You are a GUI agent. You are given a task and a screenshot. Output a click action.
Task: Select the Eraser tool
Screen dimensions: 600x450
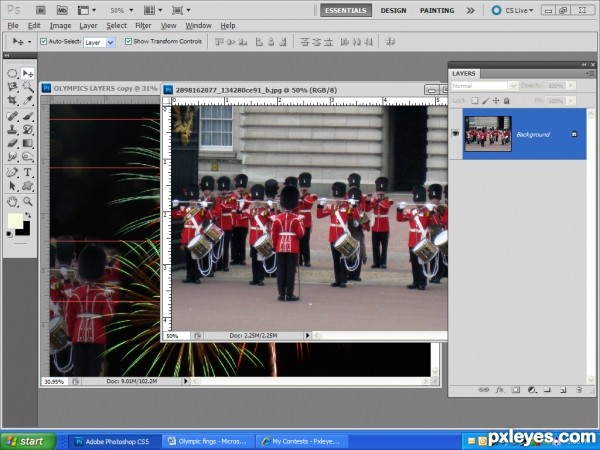tap(12, 143)
